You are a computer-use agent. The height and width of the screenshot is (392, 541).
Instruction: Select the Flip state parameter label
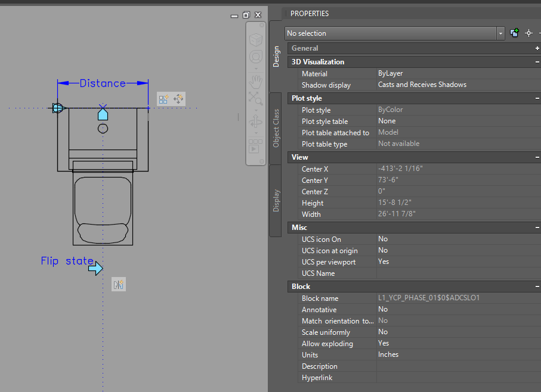click(x=67, y=261)
